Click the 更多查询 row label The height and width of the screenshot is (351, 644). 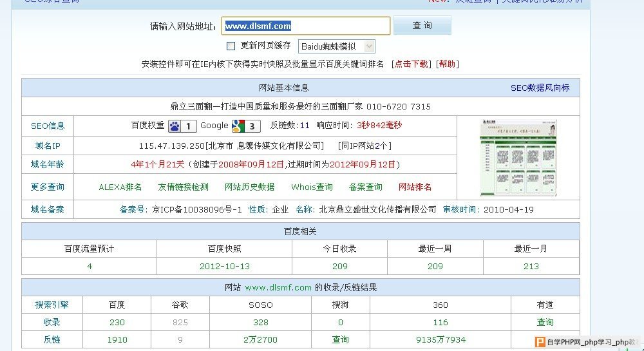pos(48,187)
